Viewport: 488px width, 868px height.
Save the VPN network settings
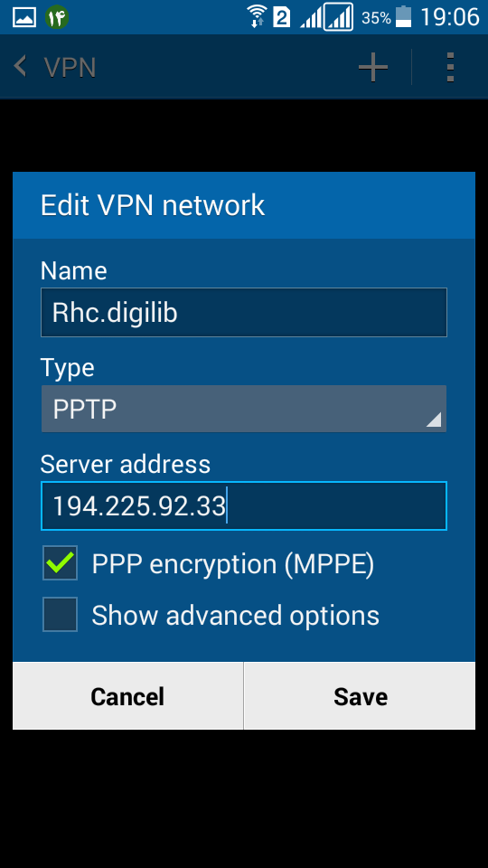(360, 696)
